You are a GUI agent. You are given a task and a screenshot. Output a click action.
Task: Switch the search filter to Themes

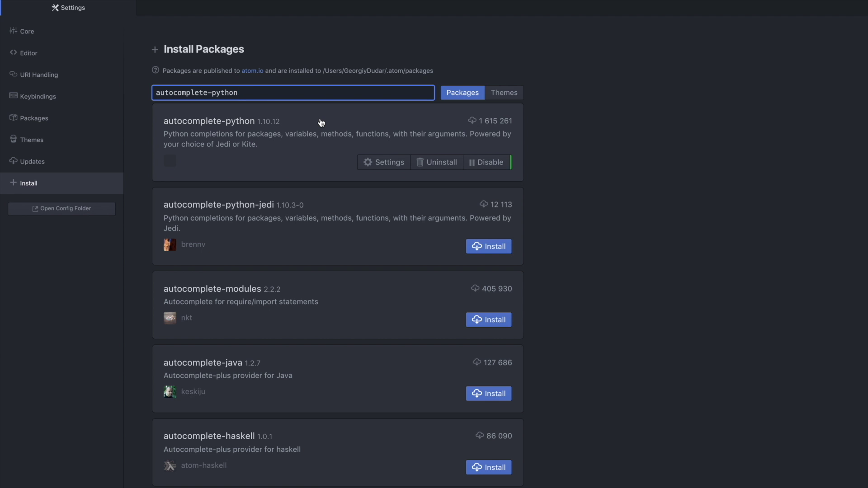(504, 93)
